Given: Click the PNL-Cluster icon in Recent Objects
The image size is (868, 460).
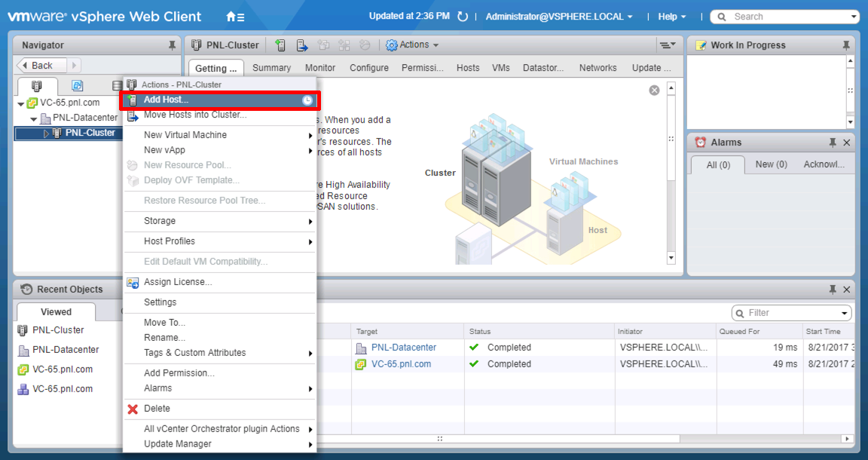Looking at the screenshot, I should [x=22, y=330].
